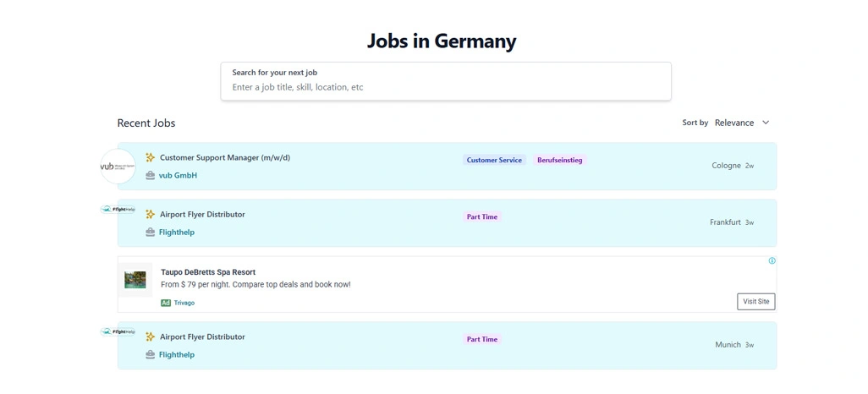
Task: Click the sparkle icon beside Customer Support Manager
Action: coord(150,158)
